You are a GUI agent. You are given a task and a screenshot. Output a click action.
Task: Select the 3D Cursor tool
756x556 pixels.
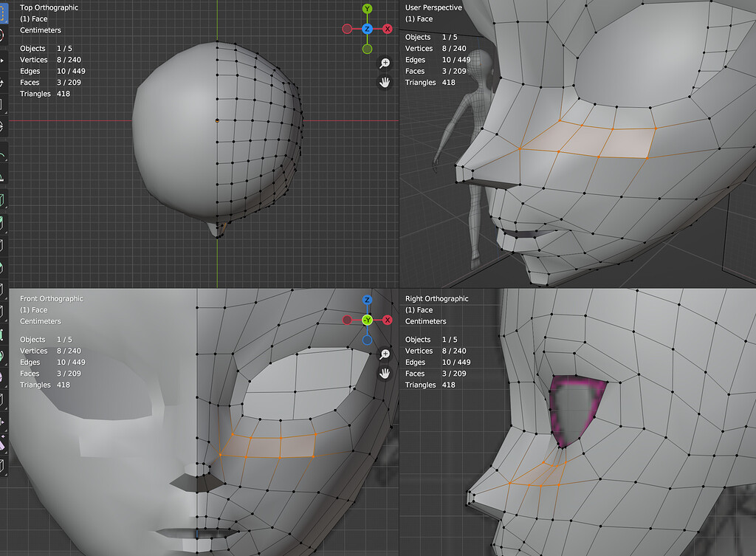pos(2,35)
